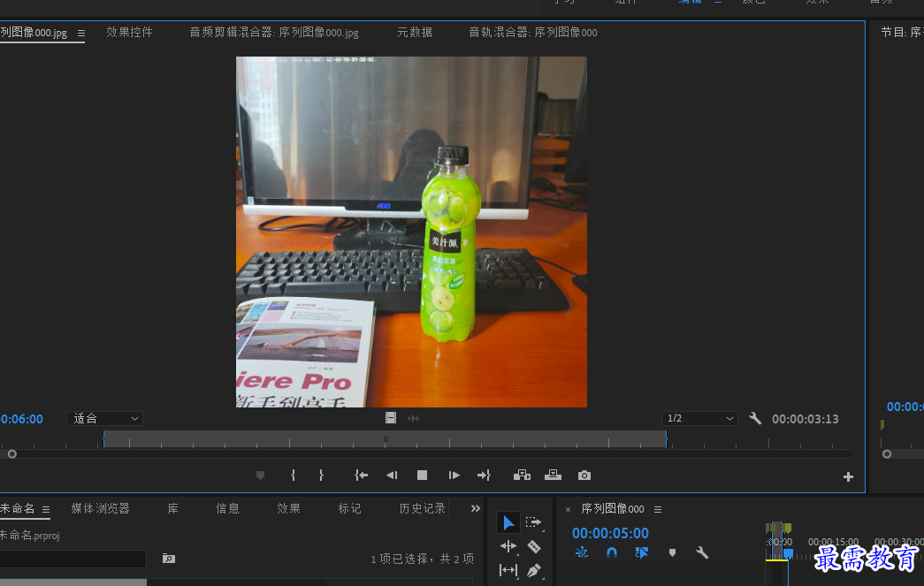Select the Track Select Forward tool
Viewport: 924px width, 586px height.
[x=533, y=522]
